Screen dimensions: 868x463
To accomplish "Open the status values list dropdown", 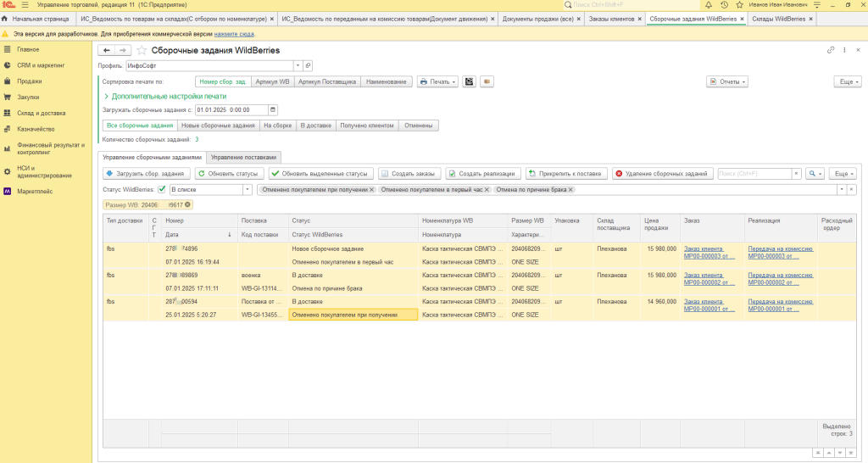I will pyautogui.click(x=842, y=189).
